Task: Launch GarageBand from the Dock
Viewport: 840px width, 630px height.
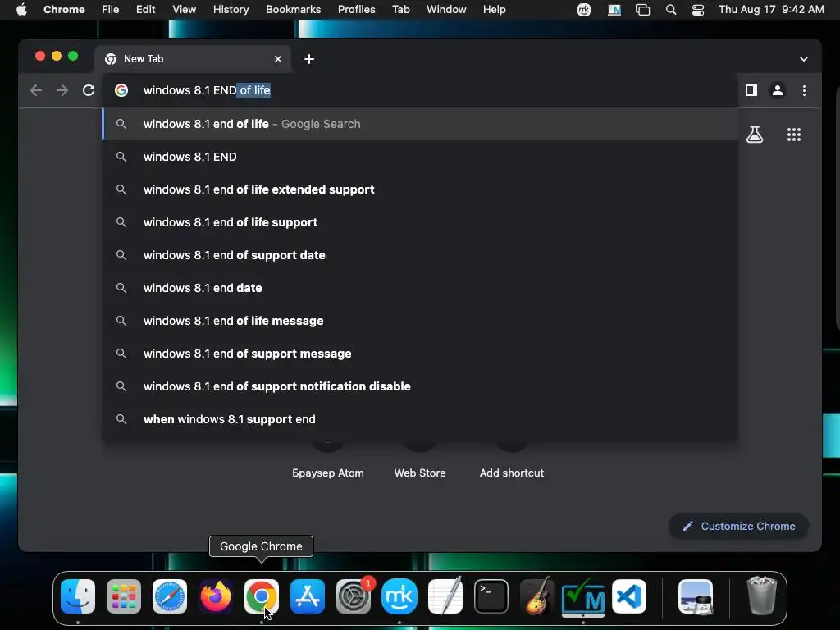Action: pyautogui.click(x=537, y=596)
